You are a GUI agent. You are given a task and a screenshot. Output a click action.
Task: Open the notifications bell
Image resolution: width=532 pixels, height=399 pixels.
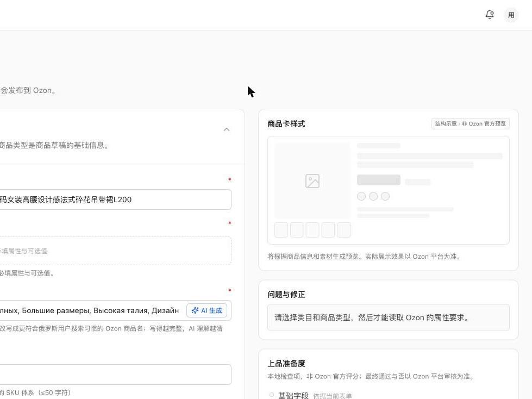point(490,15)
